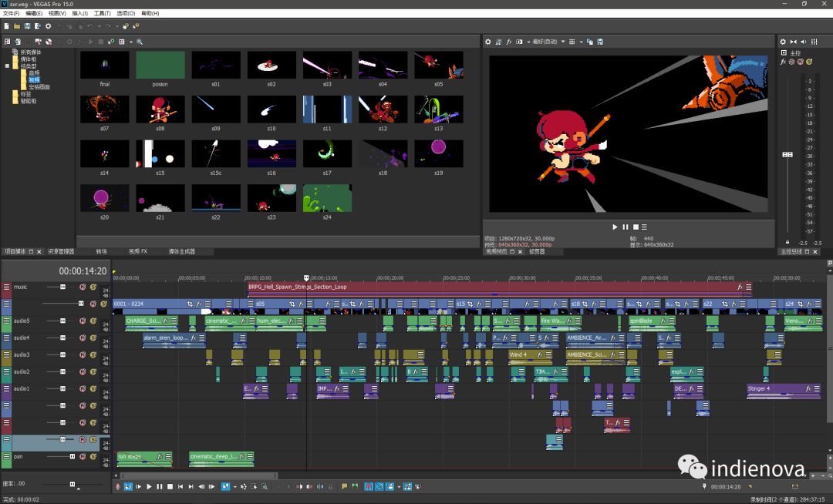Save snapshot to file in preview toolbar

pyautogui.click(x=600, y=42)
